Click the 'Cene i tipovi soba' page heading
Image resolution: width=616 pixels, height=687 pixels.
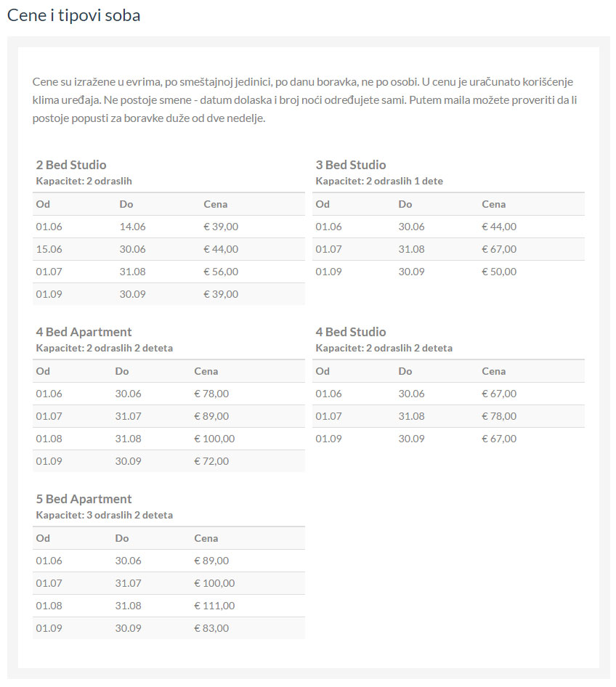(73, 15)
